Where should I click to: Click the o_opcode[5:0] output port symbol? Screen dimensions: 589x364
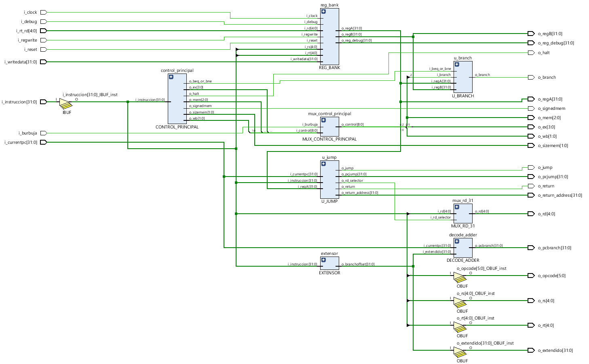[531, 276]
